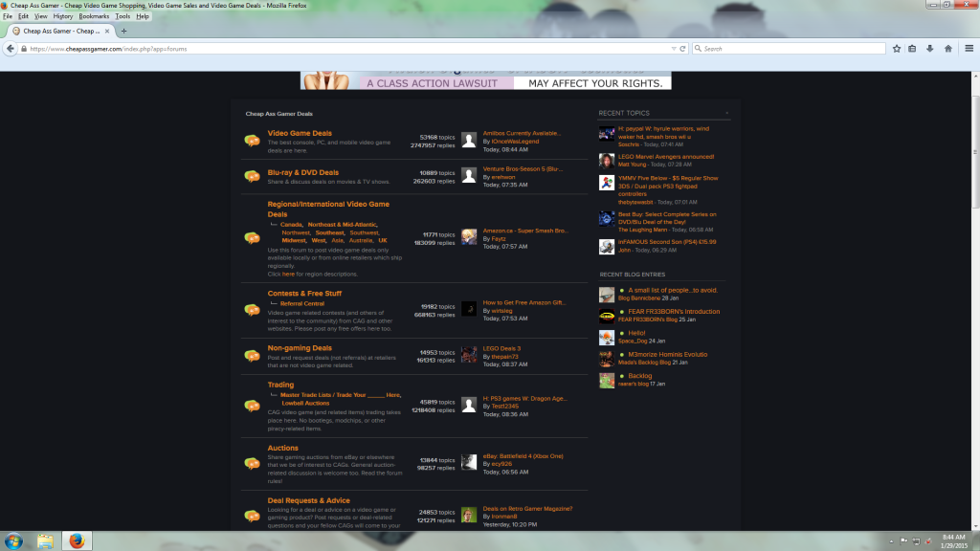Open File Explorer from the taskbar
This screenshot has height=551, width=980.
[45, 541]
